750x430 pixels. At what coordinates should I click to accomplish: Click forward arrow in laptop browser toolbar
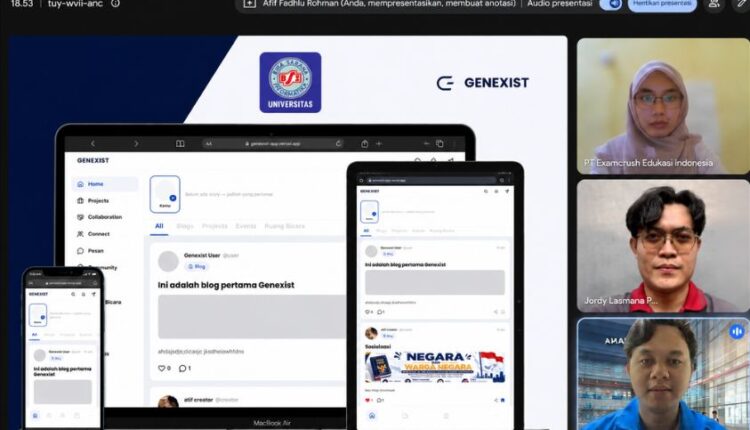point(136,143)
